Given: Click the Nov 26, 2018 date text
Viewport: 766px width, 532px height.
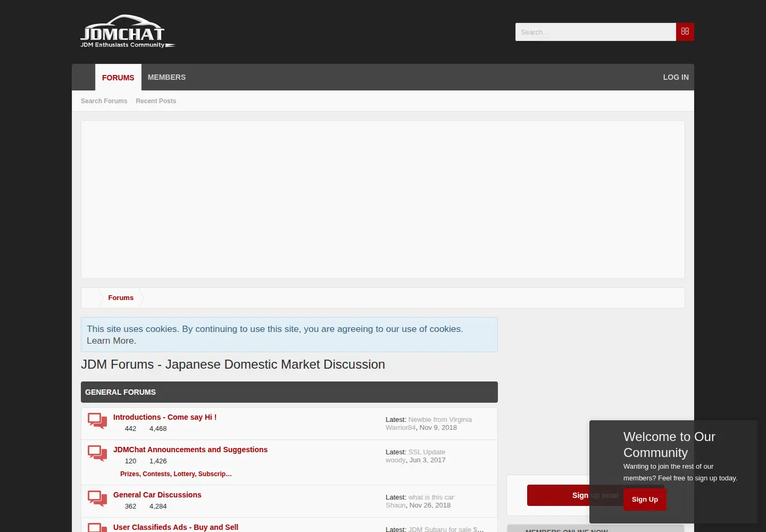Looking at the screenshot, I should [430, 505].
